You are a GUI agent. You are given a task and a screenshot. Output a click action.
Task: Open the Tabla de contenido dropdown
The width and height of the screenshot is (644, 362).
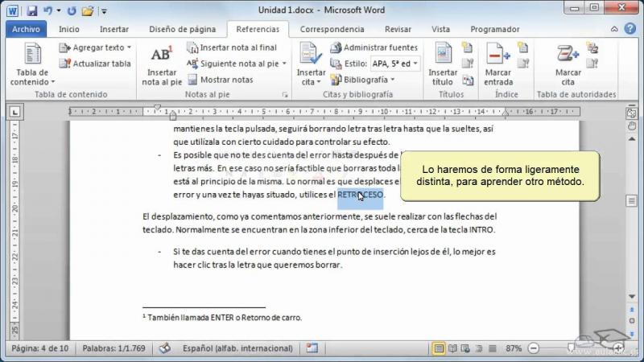(32, 65)
